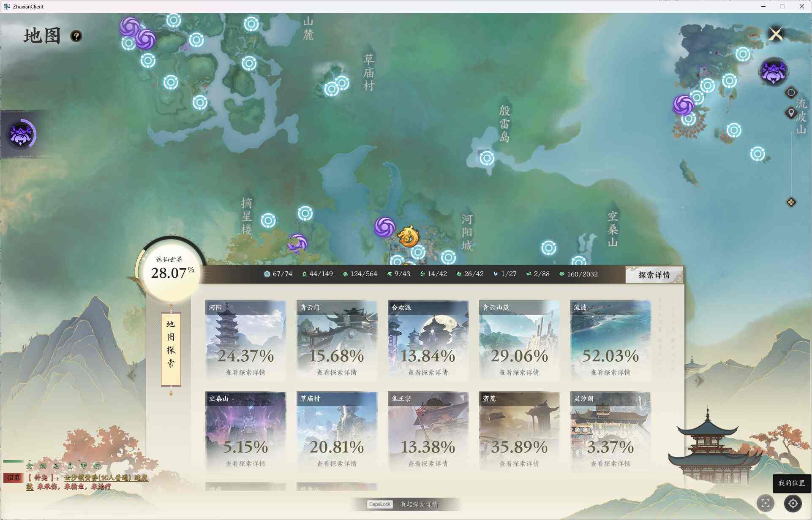Click the purple swirl portal near 流波山 islands
Viewport: 812px width, 520px height.
683,105
